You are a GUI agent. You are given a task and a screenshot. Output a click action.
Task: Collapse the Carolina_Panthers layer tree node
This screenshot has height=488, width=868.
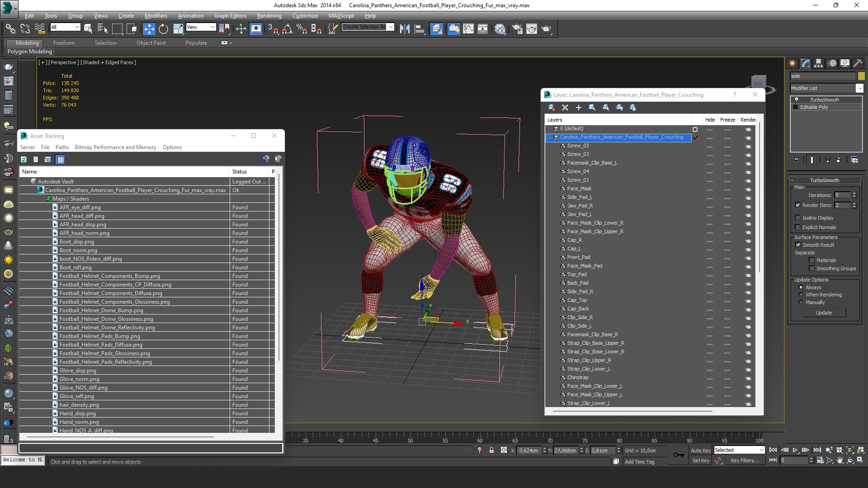[549, 137]
